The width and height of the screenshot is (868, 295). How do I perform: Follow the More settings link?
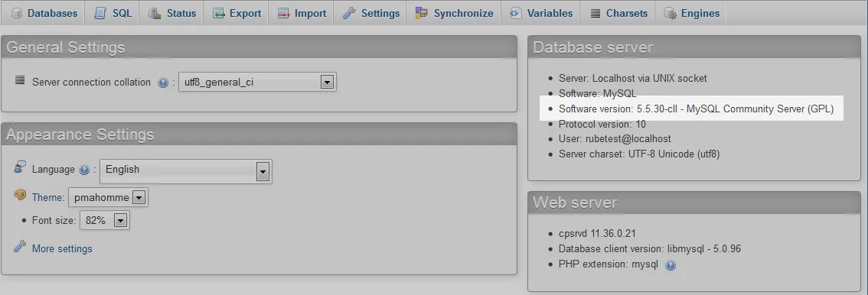click(62, 248)
